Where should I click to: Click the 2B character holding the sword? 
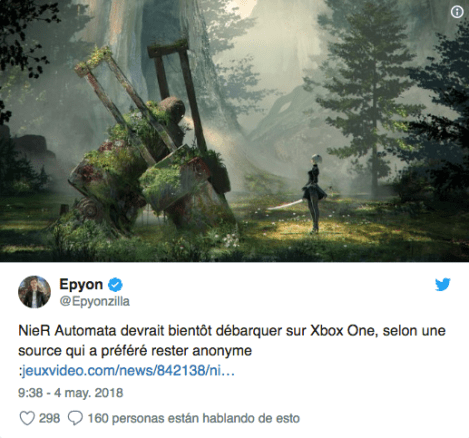(x=313, y=193)
